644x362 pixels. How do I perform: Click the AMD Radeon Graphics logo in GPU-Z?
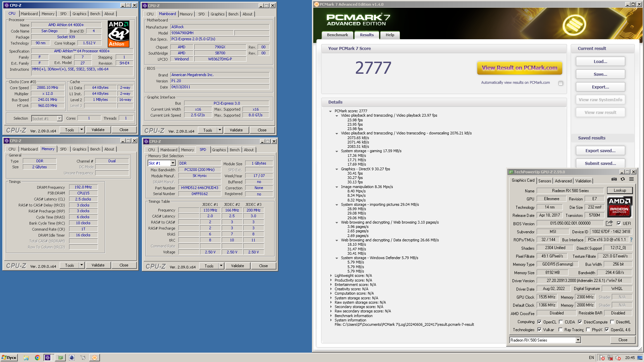pos(620,207)
